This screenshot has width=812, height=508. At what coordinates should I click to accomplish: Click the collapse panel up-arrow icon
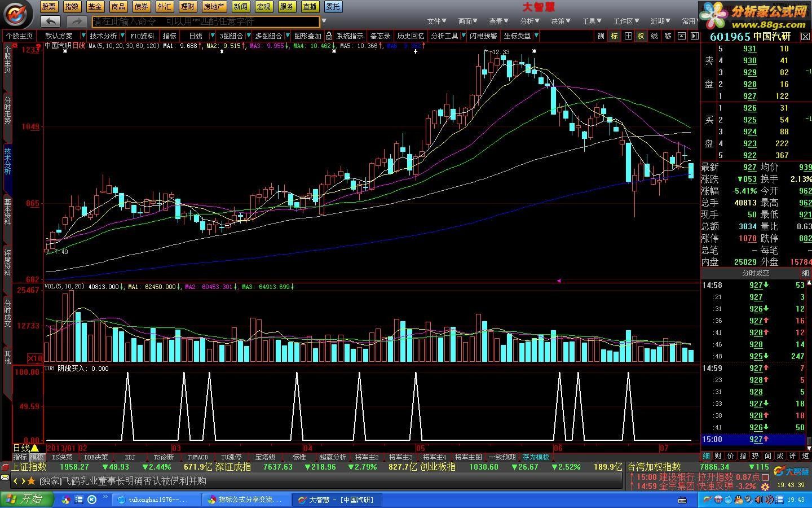[x=682, y=36]
